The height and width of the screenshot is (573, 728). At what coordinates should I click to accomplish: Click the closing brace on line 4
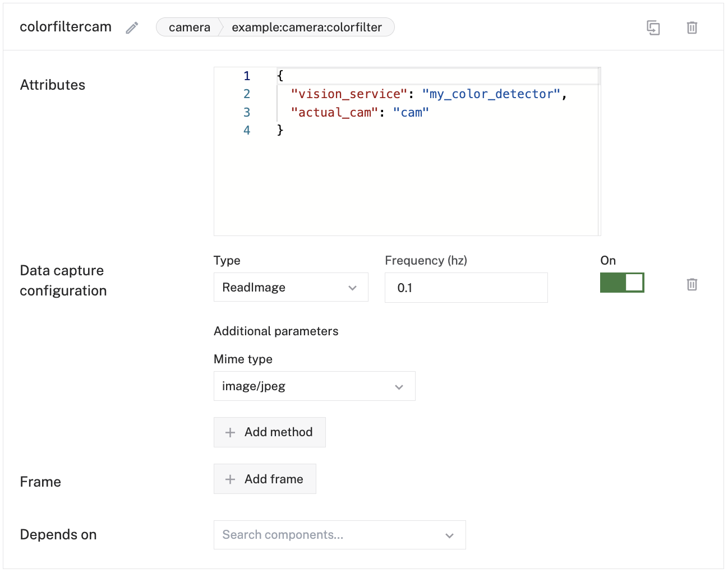pos(280,131)
